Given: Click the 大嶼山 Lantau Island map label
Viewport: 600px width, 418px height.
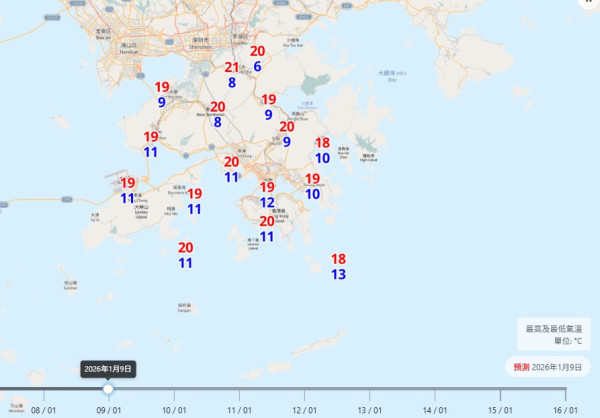Looking at the screenshot, I should coord(141,211).
